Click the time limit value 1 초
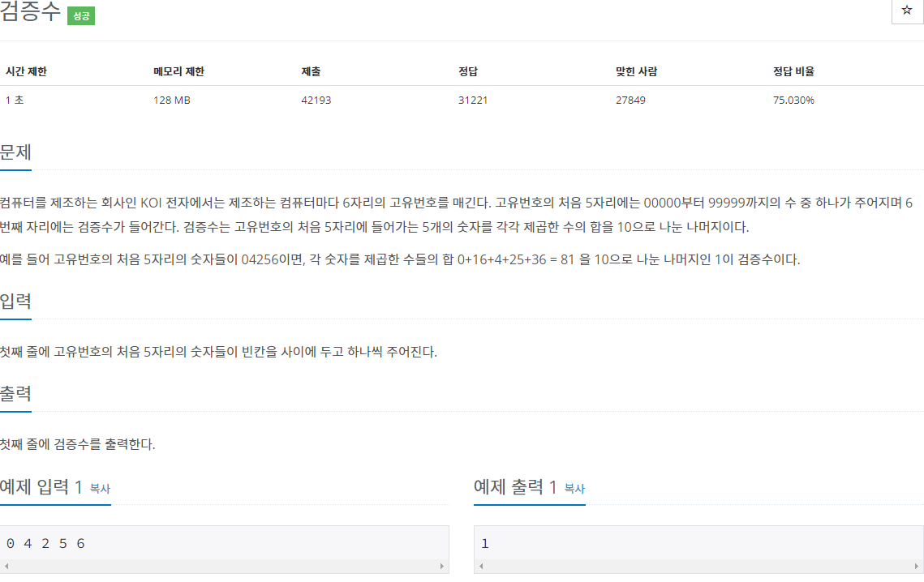 pyautogui.click(x=15, y=101)
